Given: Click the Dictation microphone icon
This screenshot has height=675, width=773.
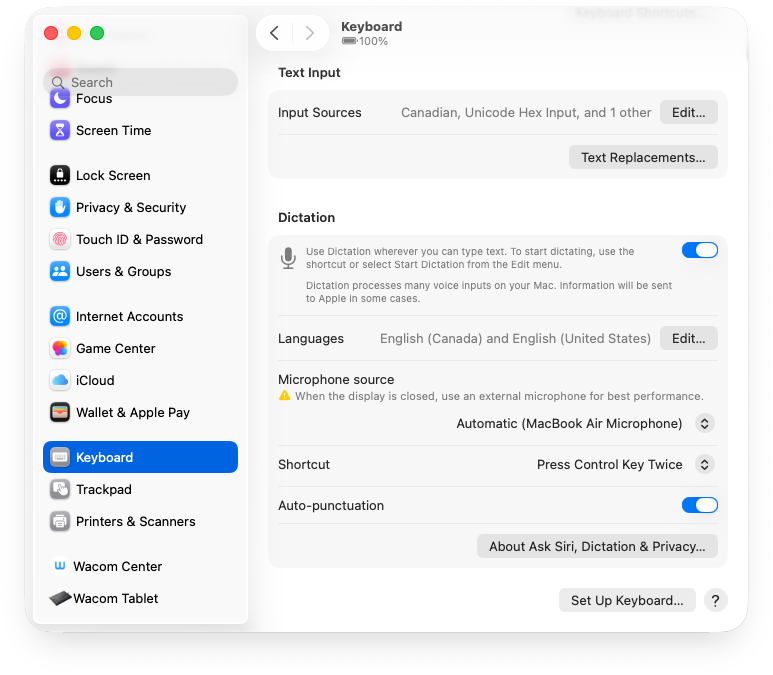Looking at the screenshot, I should coord(288,258).
